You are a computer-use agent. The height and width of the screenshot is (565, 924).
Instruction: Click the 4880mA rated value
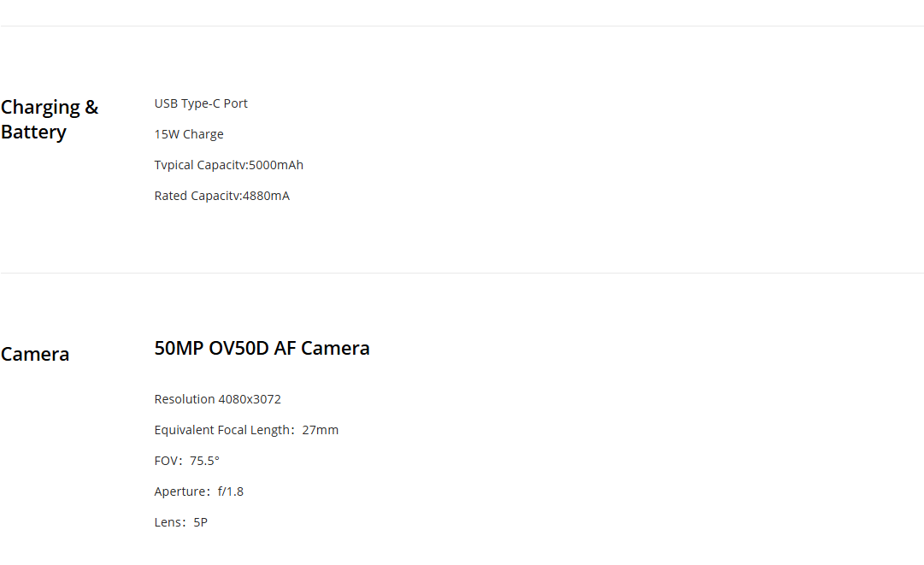click(266, 196)
